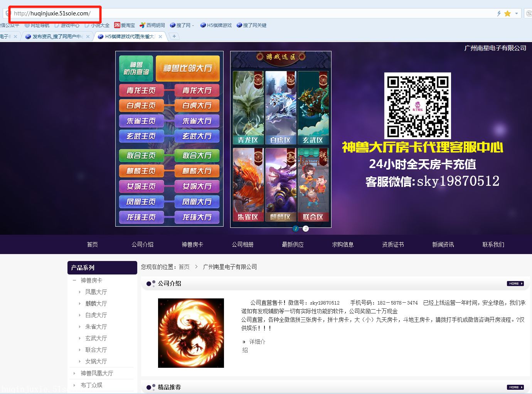The height and width of the screenshot is (394, 532).
Task: Switch to banner slide 1 indicator
Action: [296, 229]
